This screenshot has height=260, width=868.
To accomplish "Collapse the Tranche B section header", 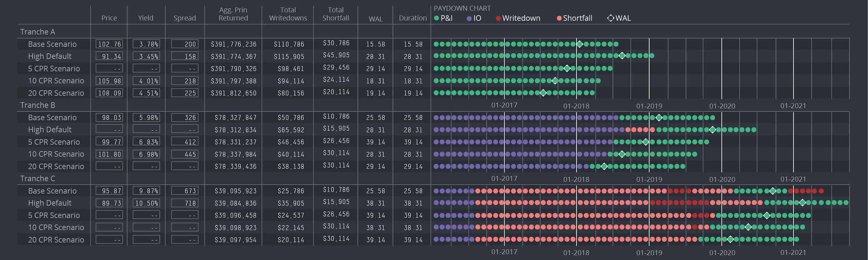I will [38, 105].
